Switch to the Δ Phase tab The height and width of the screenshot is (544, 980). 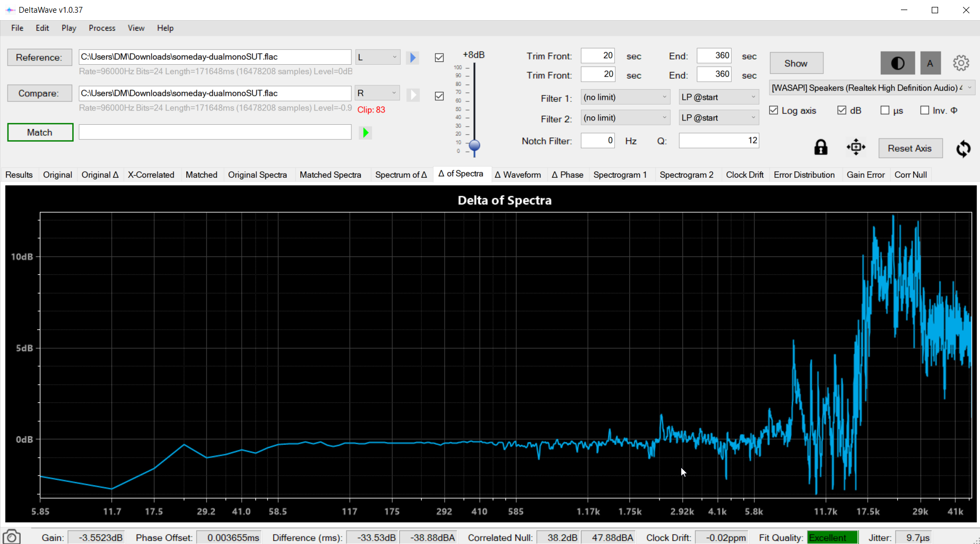(567, 175)
